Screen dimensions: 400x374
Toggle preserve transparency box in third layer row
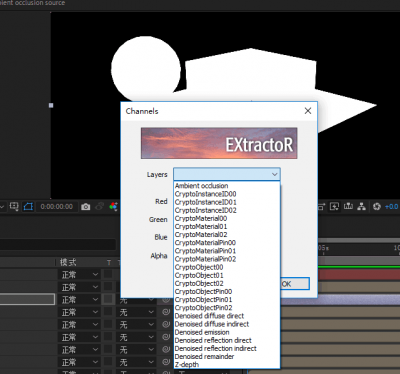[108, 299]
